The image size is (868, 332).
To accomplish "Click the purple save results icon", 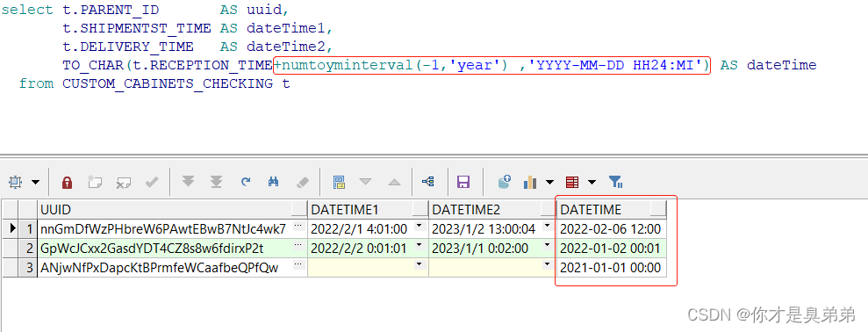I will tap(463, 181).
